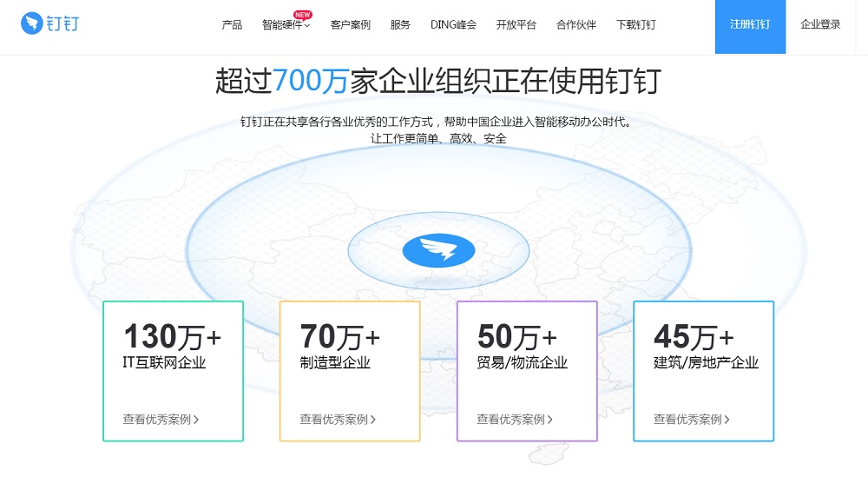This screenshot has width=868, height=477.
Task: Select the 50万+ figure text
Action: (x=517, y=336)
